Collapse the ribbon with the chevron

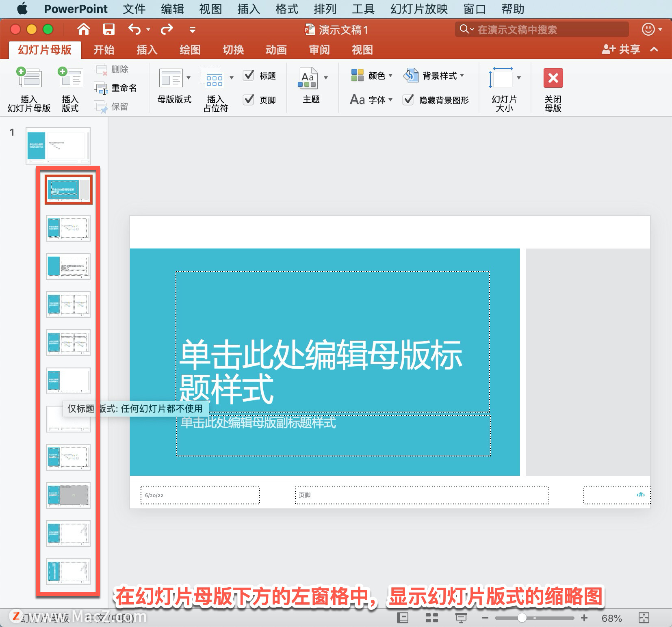click(654, 49)
